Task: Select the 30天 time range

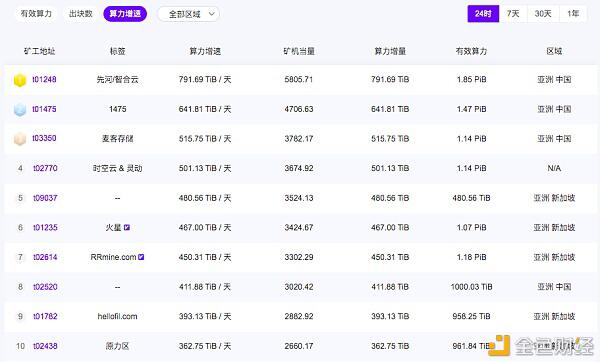Action: (543, 14)
